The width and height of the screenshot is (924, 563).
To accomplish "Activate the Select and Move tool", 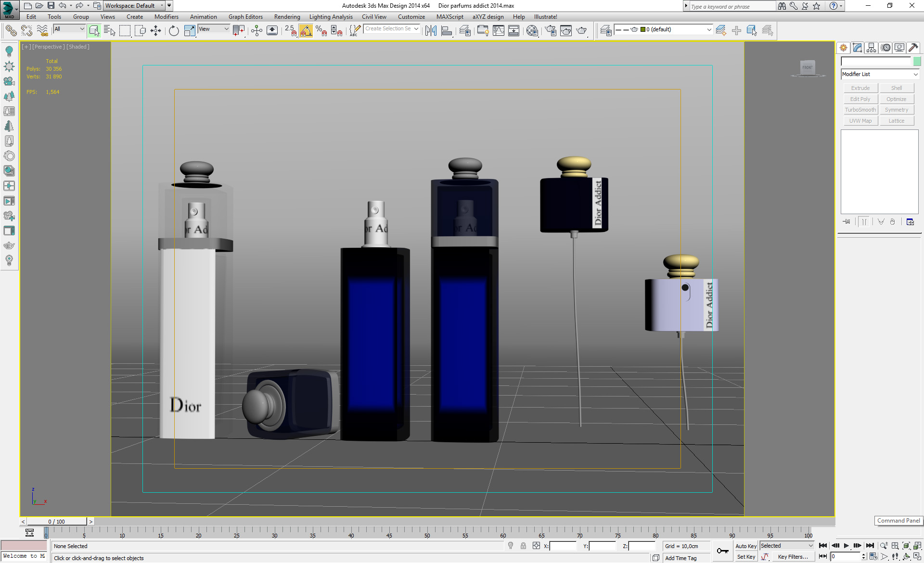I will tap(155, 31).
